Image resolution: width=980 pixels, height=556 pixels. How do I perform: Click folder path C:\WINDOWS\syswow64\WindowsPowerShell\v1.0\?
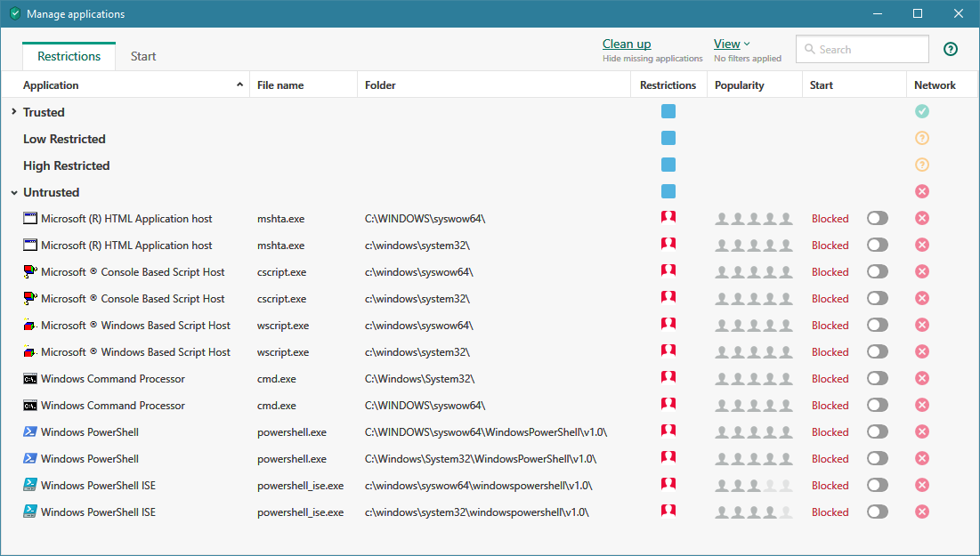click(486, 431)
